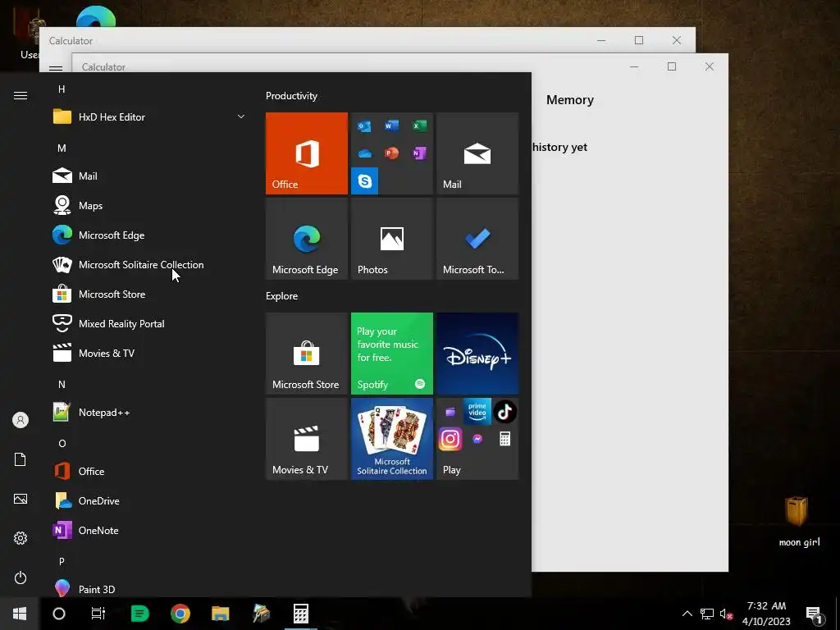Open Cortana search circle on taskbar

[59, 614]
